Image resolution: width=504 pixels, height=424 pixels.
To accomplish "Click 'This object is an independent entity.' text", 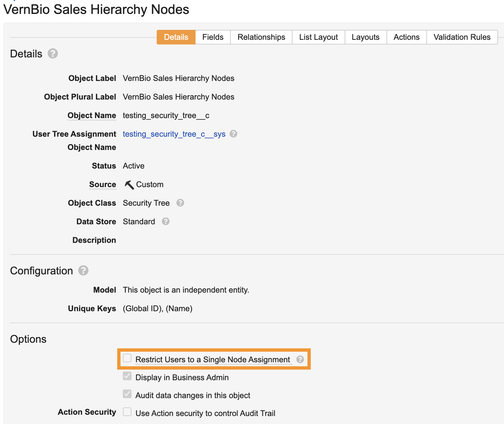I will 186,290.
